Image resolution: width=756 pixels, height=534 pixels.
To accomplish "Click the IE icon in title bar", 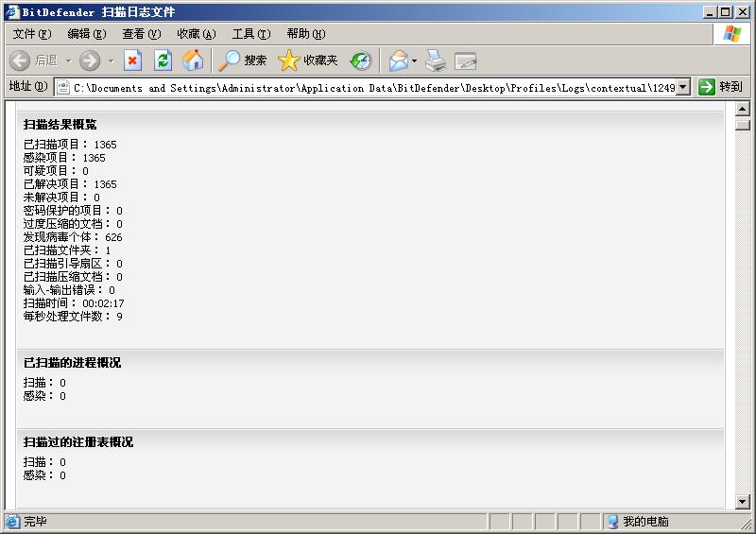I will [12, 11].
